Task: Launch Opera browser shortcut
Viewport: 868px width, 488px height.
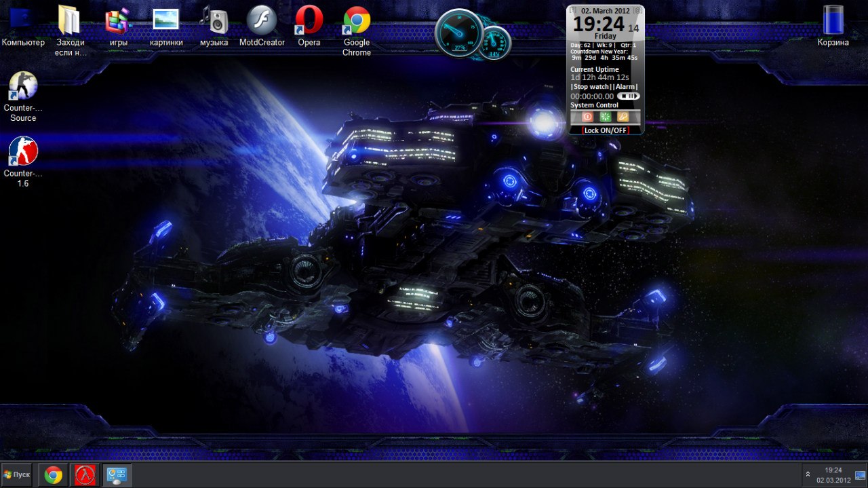Action: point(309,22)
